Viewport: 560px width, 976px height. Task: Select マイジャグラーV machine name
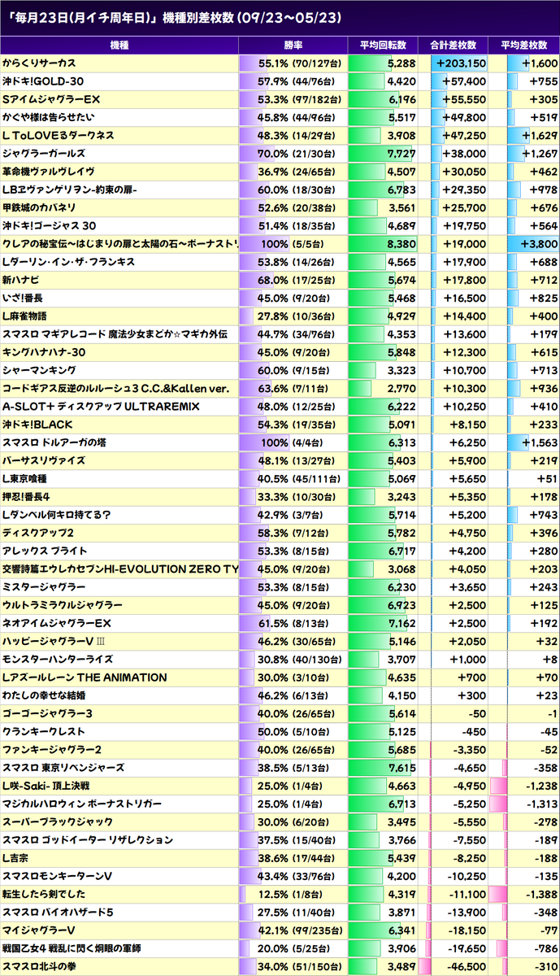point(39,929)
